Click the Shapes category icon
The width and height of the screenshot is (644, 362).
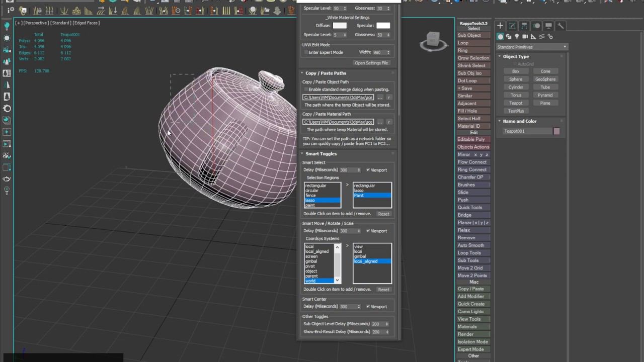pos(509,37)
